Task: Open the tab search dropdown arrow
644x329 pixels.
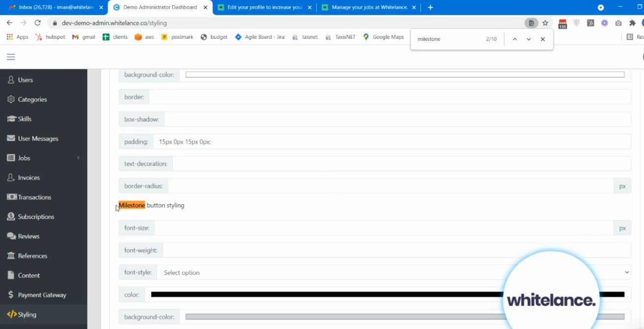Action: pyautogui.click(x=600, y=7)
